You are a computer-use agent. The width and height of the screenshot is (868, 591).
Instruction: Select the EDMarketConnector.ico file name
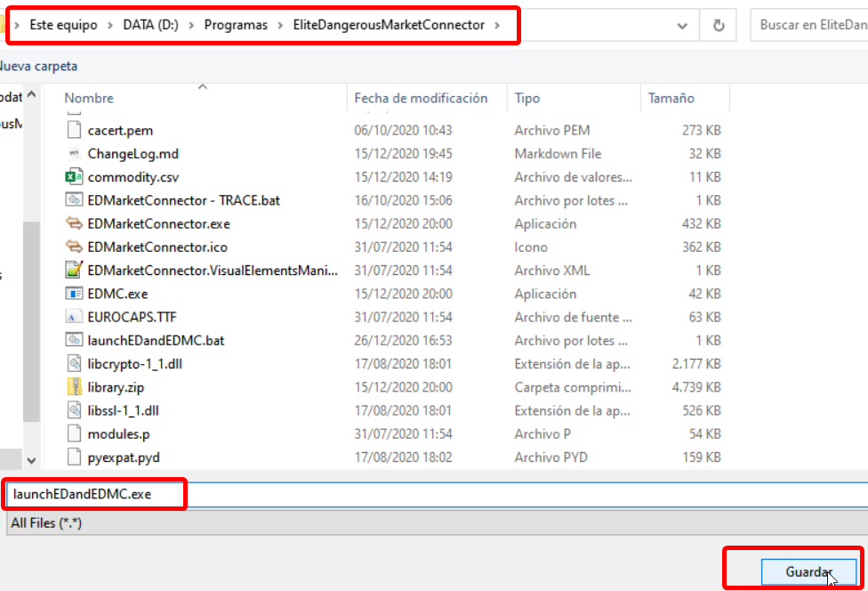click(157, 247)
